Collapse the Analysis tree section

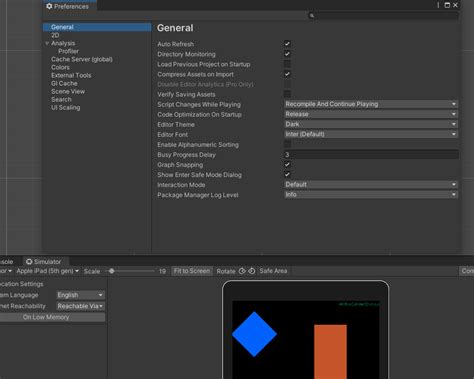[47, 43]
